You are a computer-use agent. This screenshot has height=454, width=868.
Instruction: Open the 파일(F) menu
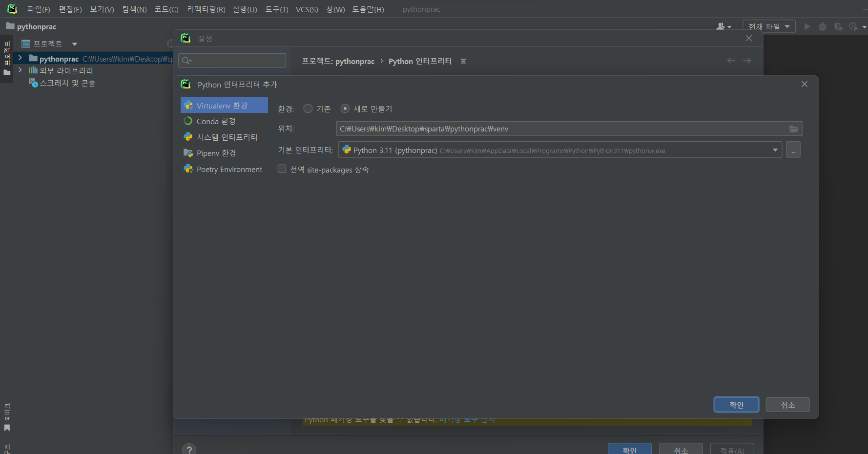pos(39,9)
